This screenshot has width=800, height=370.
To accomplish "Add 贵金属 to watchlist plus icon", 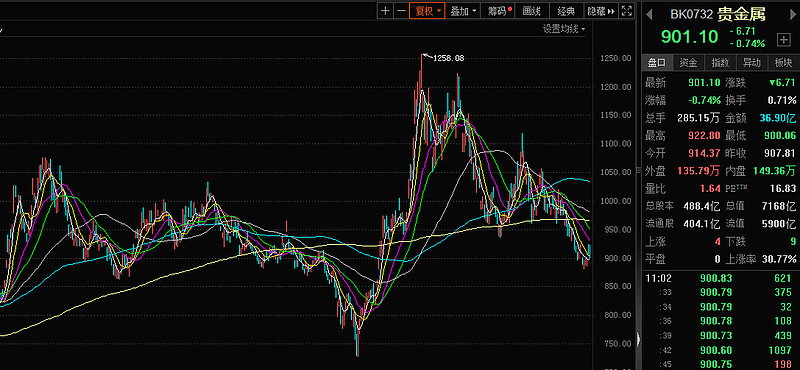I will coord(783,39).
